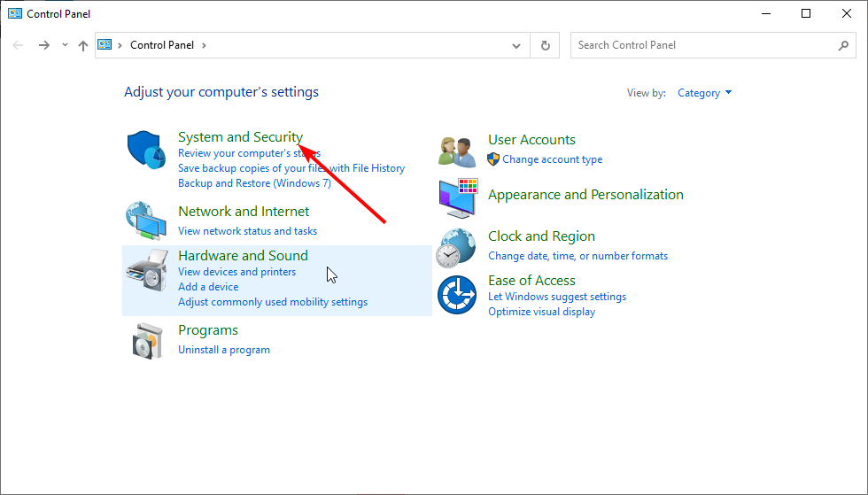The image size is (868, 495).
Task: Expand the chevron before Control Panel breadcrumb
Action: point(120,45)
